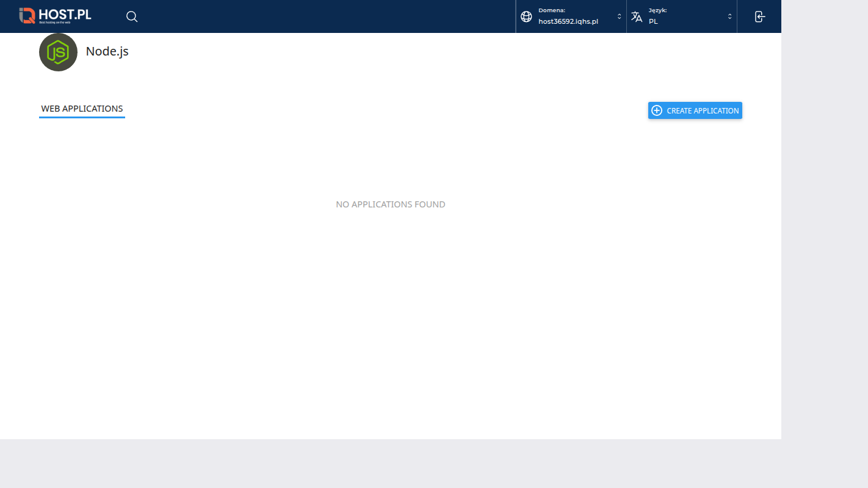Screen dimensions: 868x488
Task: Select the Web Applications tab
Action: coord(82,109)
